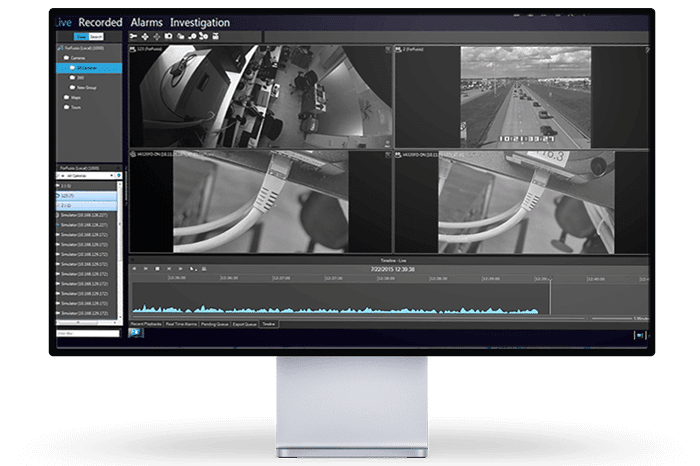This screenshot has width=700, height=466.
Task: Open the 360 folder in the tree
Action: (77, 78)
